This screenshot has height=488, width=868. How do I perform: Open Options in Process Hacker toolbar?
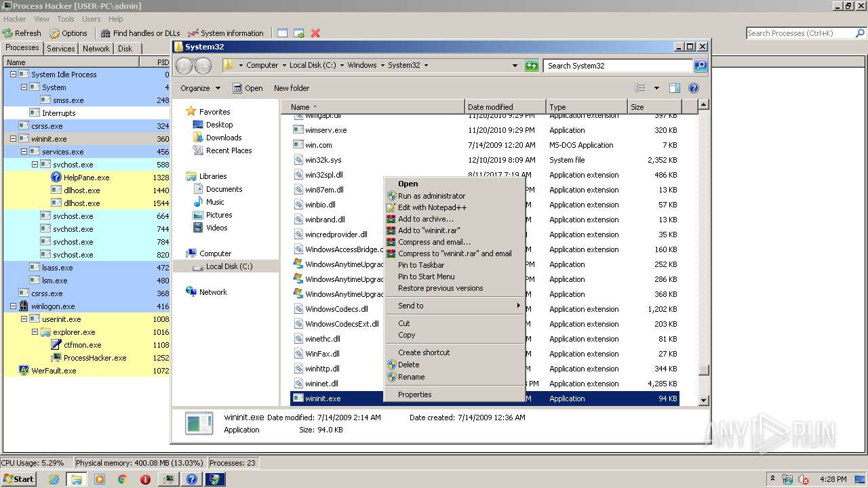pos(68,33)
